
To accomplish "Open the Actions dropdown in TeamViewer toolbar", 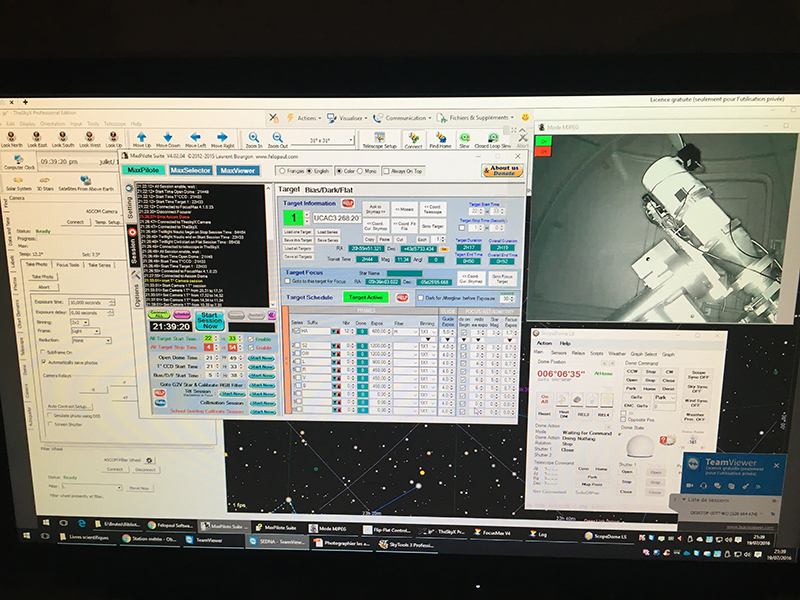I will (x=306, y=118).
